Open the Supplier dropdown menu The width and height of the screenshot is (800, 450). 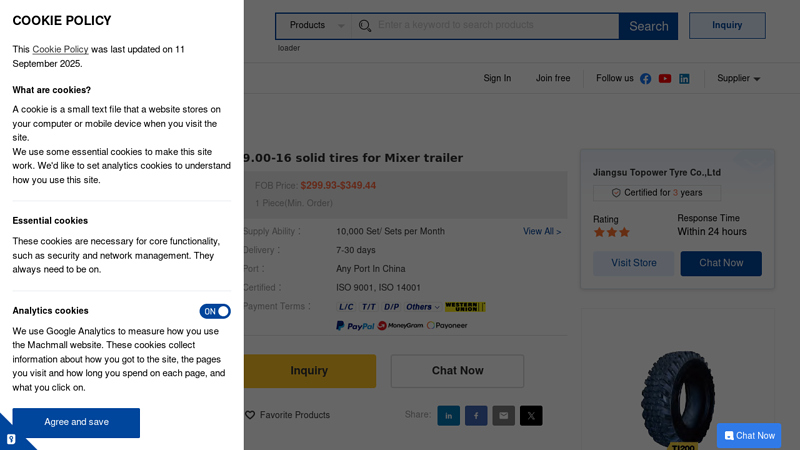coord(738,79)
